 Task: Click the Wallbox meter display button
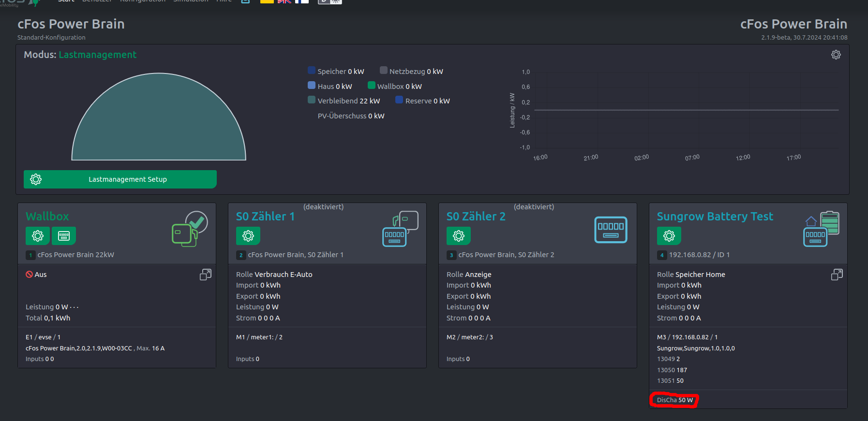(64, 236)
